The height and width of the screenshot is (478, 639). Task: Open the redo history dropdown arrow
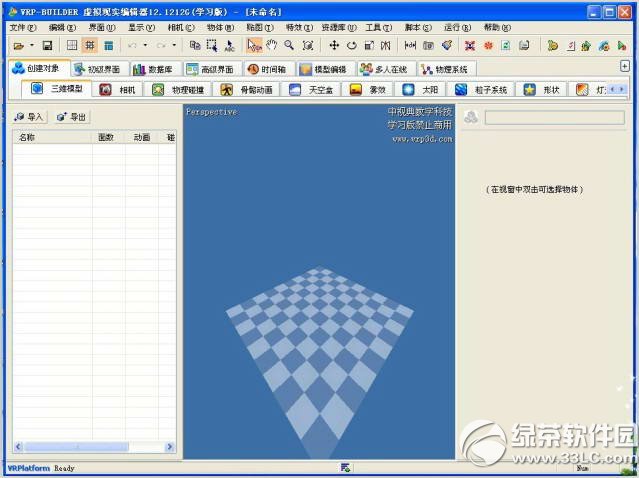174,45
